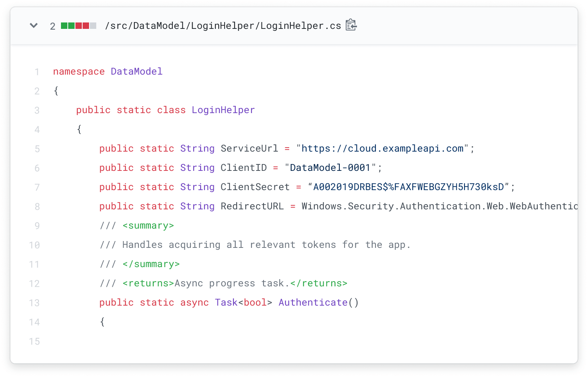Click the second green diff stat block
588x377 pixels.
(x=71, y=26)
